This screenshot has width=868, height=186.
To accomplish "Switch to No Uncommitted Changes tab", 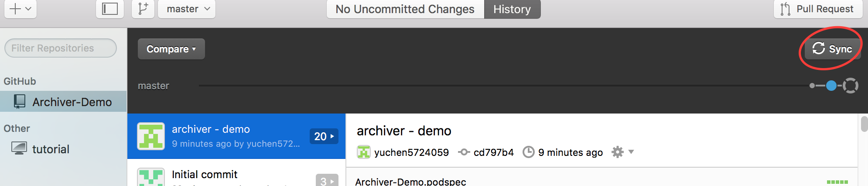I will pyautogui.click(x=405, y=9).
